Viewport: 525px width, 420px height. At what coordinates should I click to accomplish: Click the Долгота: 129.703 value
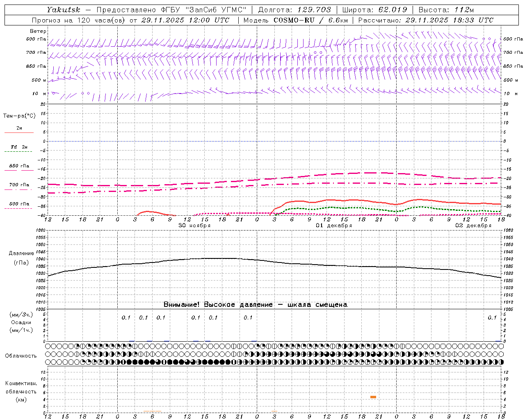pos(294,10)
